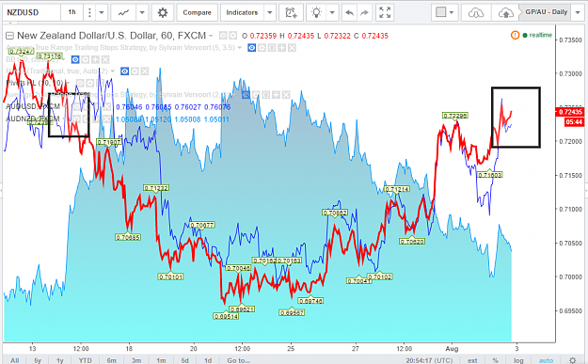Image resolution: width=588 pixels, height=364 pixels.
Task: Click the 1h interval button
Action: [72, 12]
